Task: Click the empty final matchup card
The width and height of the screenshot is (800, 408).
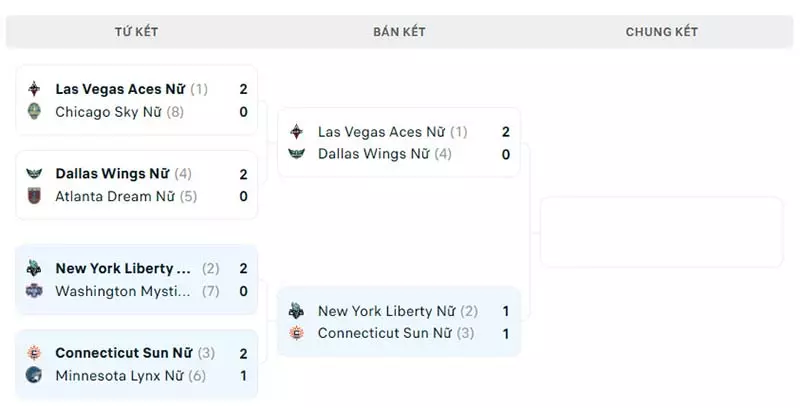Action: pyautogui.click(x=661, y=232)
